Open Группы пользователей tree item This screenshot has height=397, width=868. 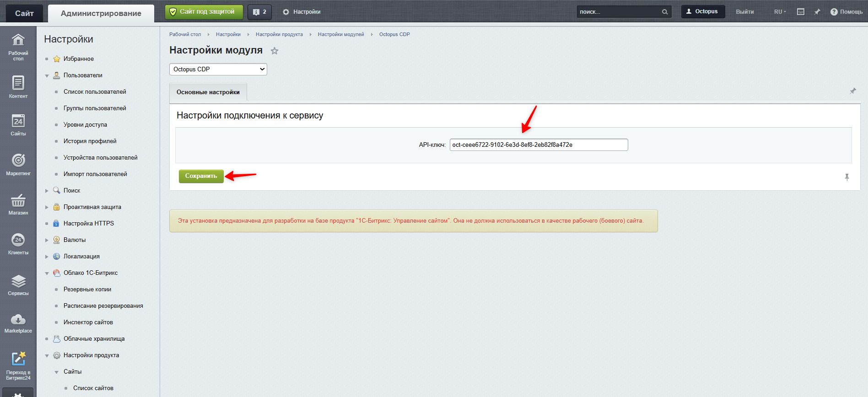click(x=95, y=108)
